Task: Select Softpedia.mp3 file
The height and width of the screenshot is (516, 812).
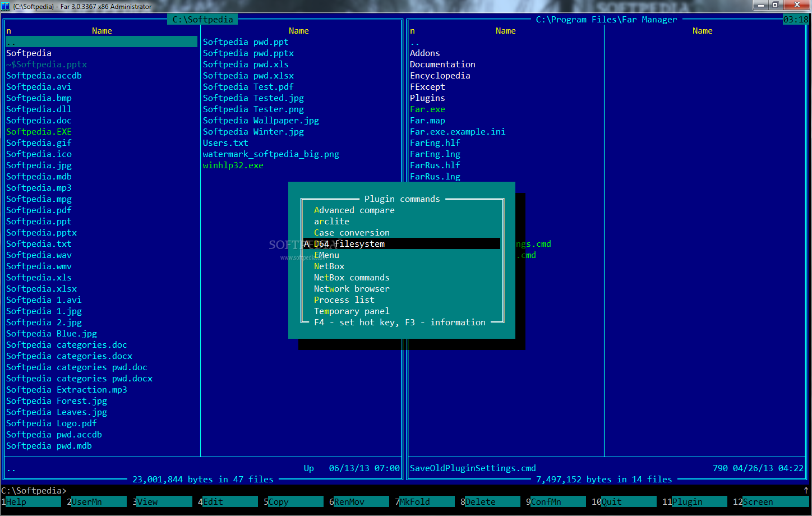Action: pos(39,188)
